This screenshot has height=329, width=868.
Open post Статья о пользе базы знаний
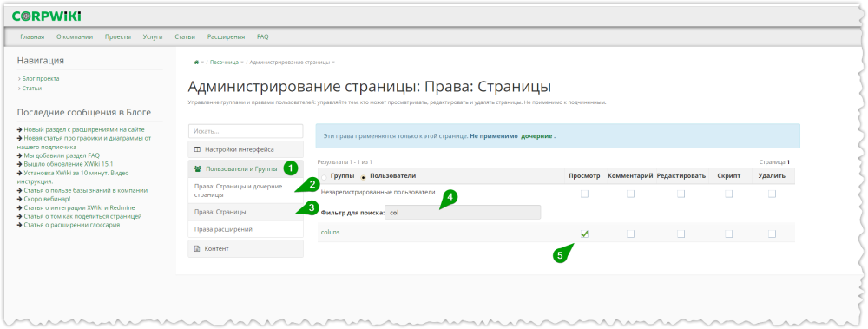[x=86, y=190]
